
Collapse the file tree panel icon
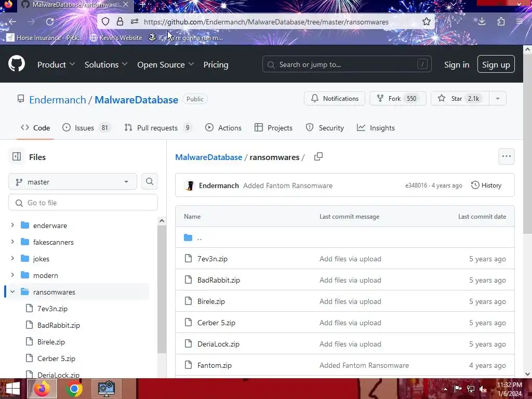click(17, 156)
